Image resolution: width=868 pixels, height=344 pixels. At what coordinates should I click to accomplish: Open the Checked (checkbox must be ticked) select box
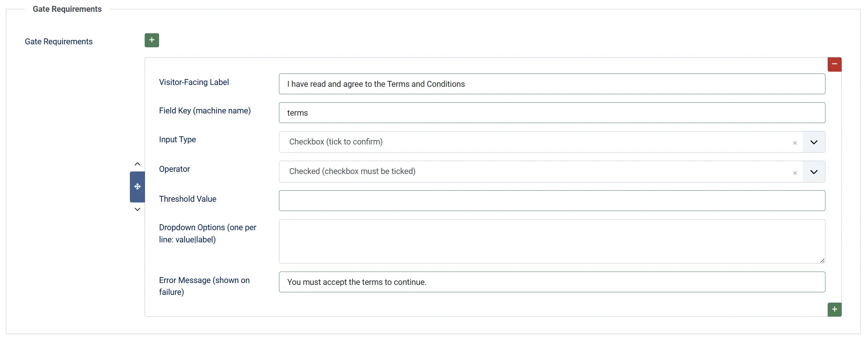(541, 171)
